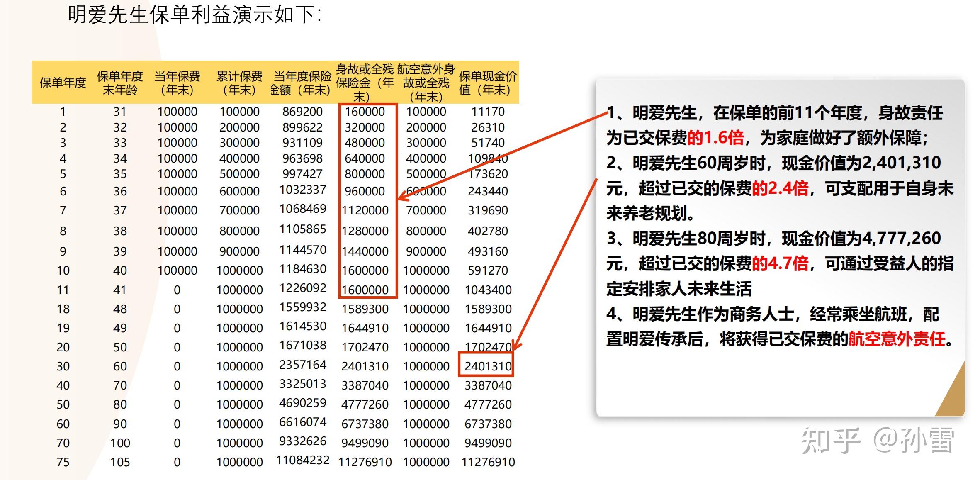
Task: Click the red text 的2.4倍
Action: [x=780, y=189]
